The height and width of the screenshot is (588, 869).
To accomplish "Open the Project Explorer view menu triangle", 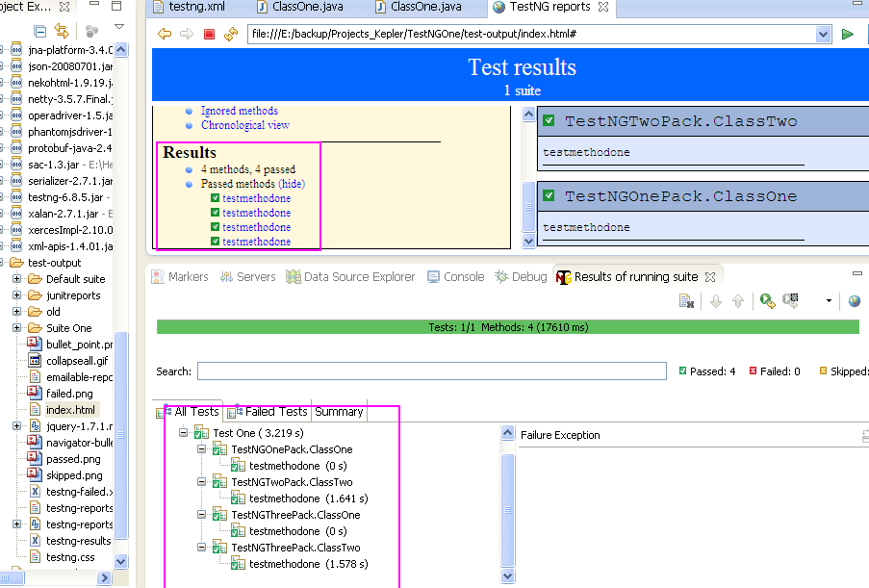I will 119,27.
